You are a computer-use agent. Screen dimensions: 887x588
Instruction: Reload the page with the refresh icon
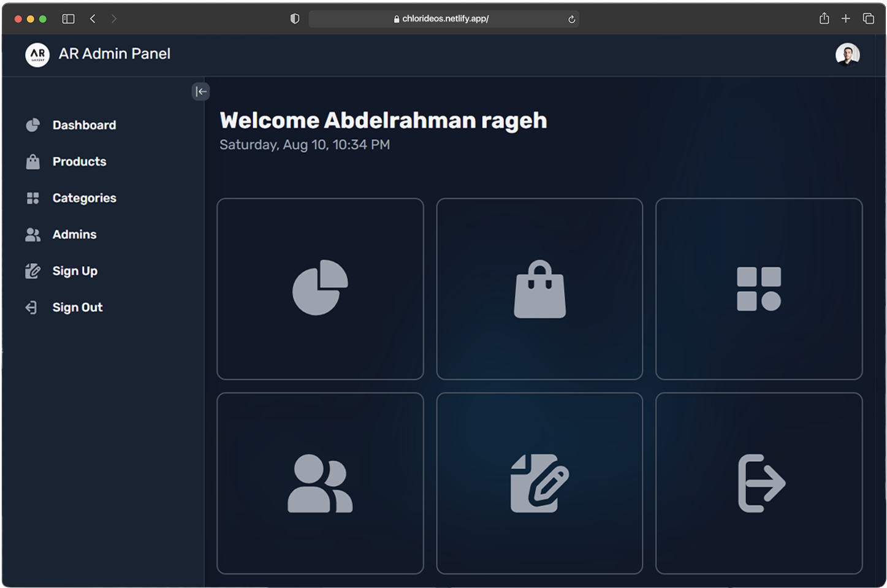click(571, 19)
